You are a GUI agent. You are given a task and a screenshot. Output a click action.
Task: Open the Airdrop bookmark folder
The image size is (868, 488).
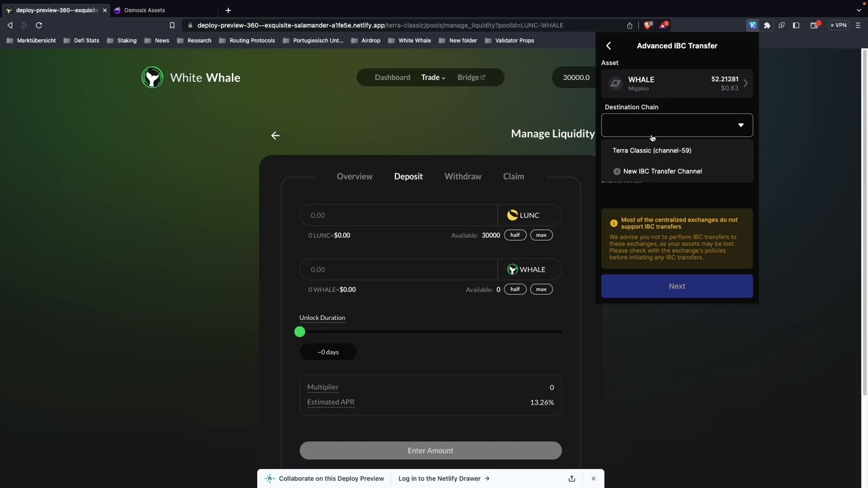(x=366, y=41)
